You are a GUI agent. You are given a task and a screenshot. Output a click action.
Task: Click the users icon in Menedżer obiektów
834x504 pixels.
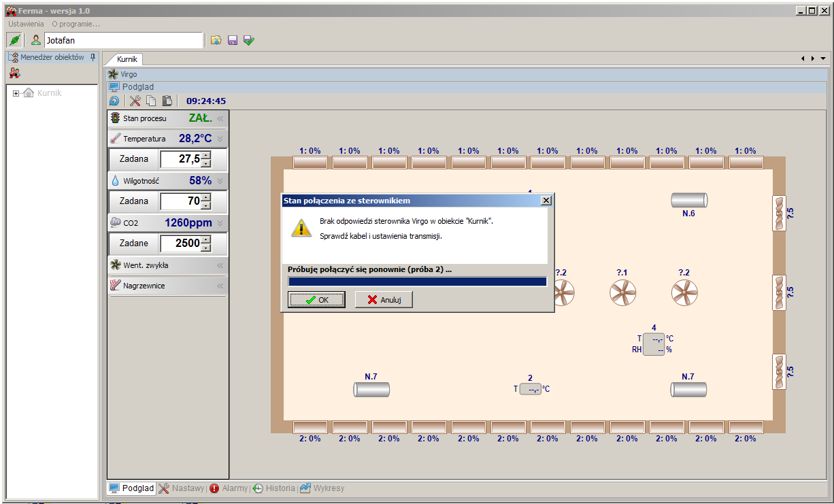[14, 73]
